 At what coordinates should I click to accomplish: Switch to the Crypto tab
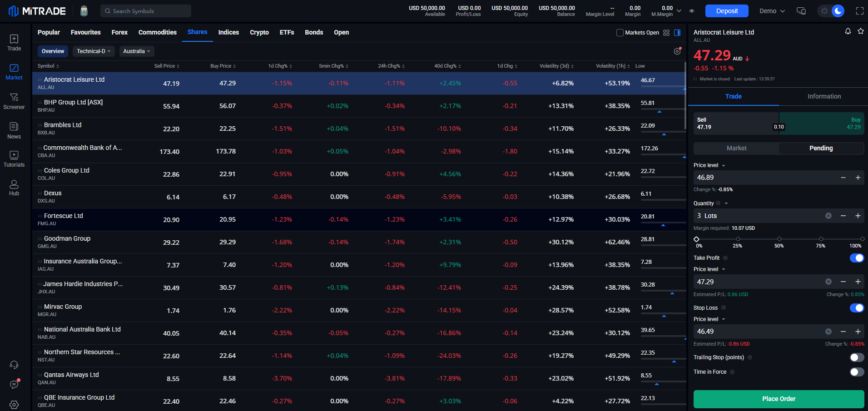point(259,32)
